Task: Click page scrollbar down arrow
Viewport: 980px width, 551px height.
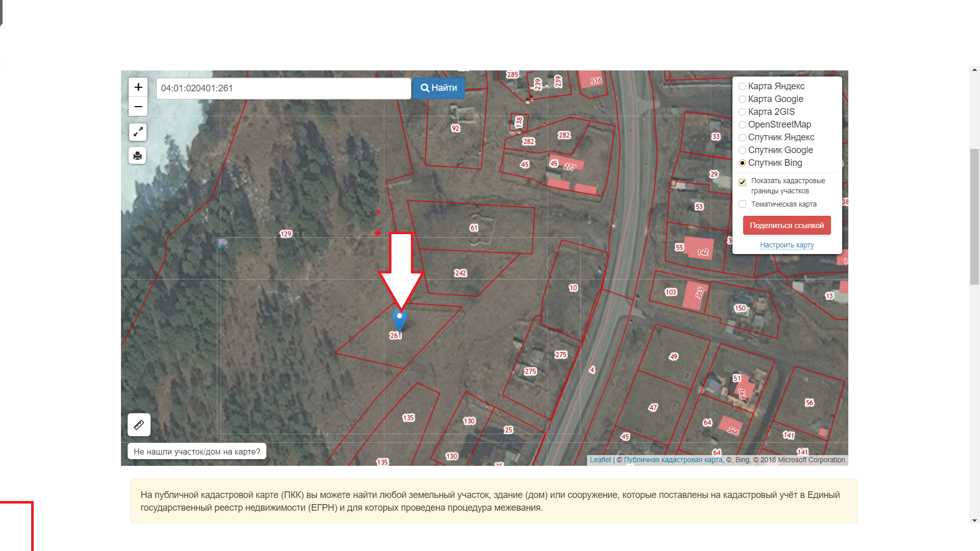Action: coord(975,520)
